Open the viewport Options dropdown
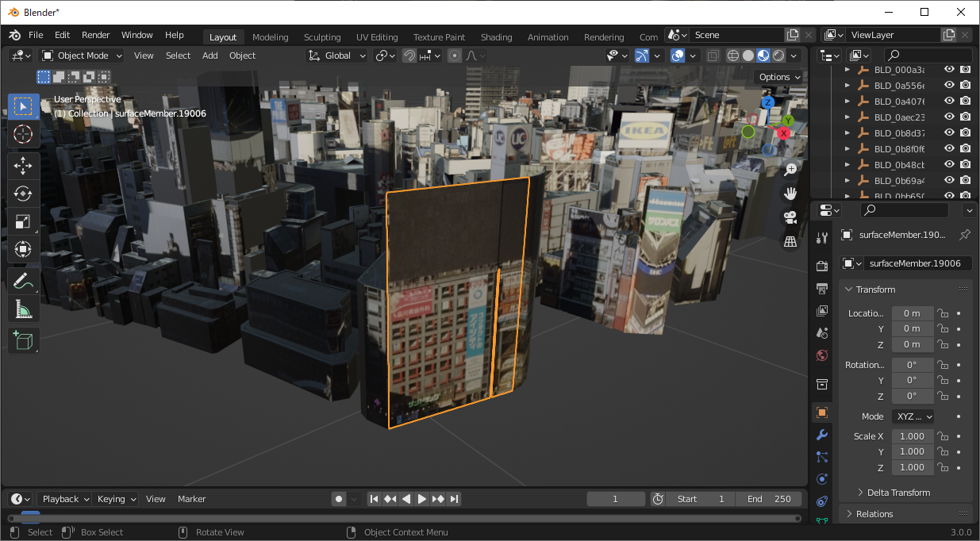Viewport: 980px width, 541px height. pos(778,77)
